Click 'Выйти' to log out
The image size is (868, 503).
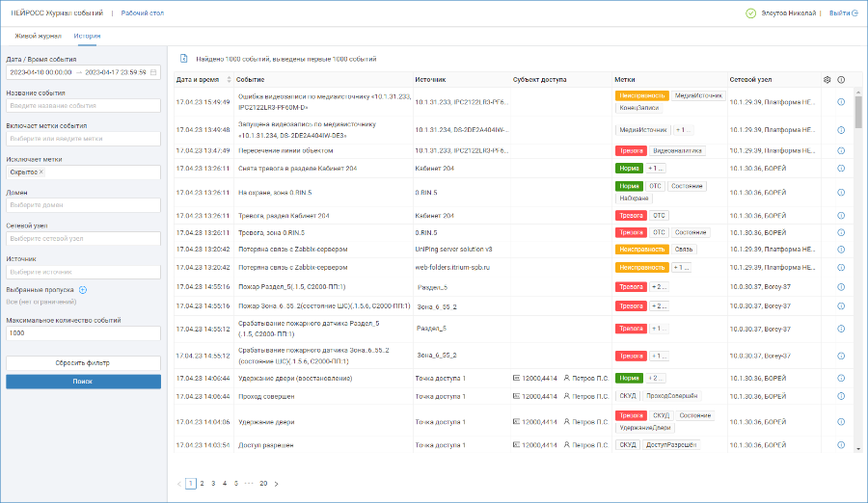pyautogui.click(x=840, y=13)
